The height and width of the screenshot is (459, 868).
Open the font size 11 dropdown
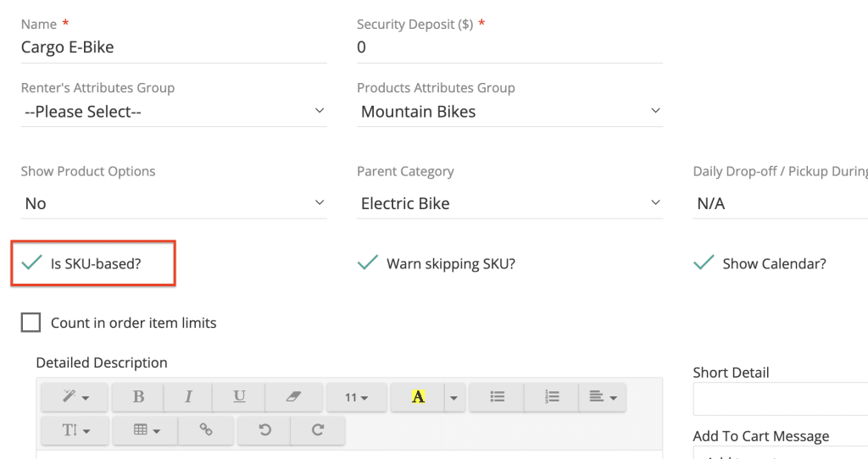tap(355, 396)
